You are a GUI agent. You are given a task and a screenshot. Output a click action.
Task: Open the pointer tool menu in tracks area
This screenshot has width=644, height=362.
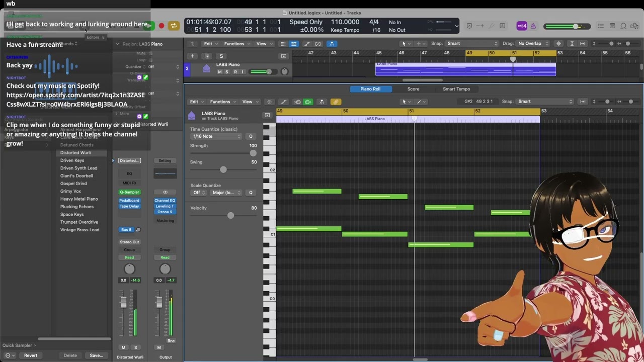pyautogui.click(x=405, y=44)
